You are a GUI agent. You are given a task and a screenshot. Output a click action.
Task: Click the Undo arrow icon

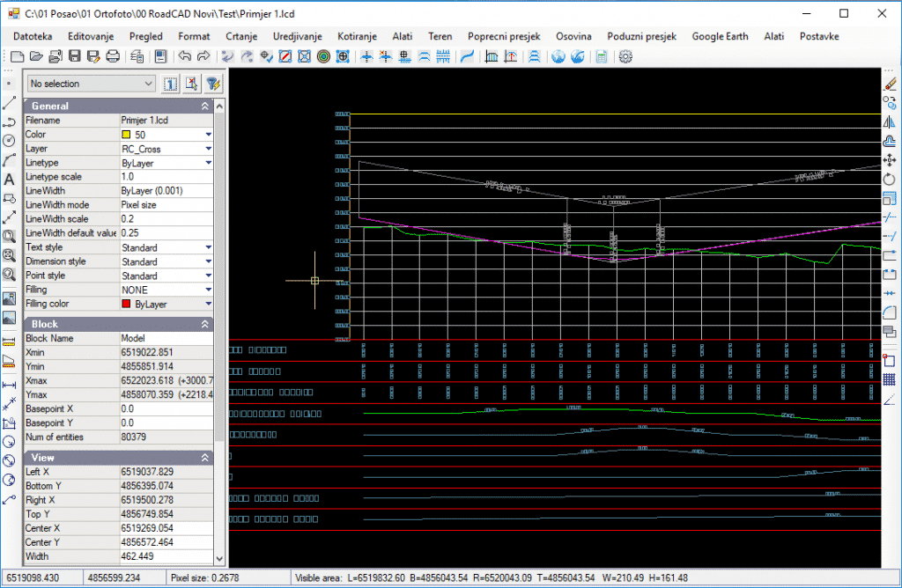click(x=184, y=57)
